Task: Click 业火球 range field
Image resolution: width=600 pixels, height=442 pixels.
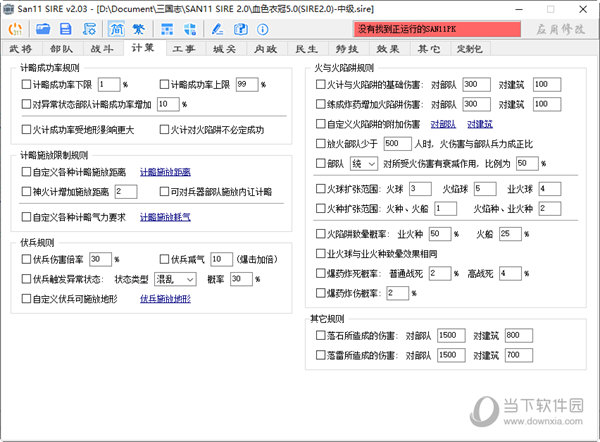Action: click(550, 189)
